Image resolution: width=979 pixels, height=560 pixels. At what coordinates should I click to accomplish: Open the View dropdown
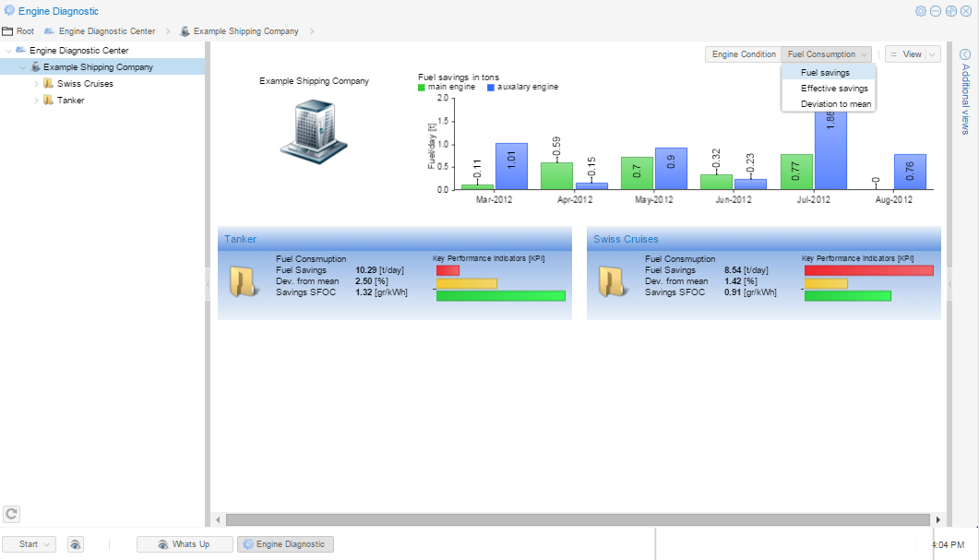click(912, 54)
